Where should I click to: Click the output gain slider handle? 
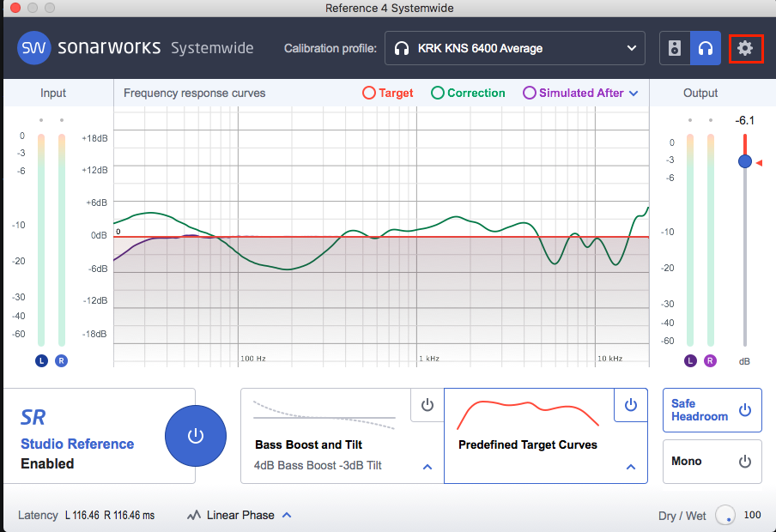pos(745,161)
